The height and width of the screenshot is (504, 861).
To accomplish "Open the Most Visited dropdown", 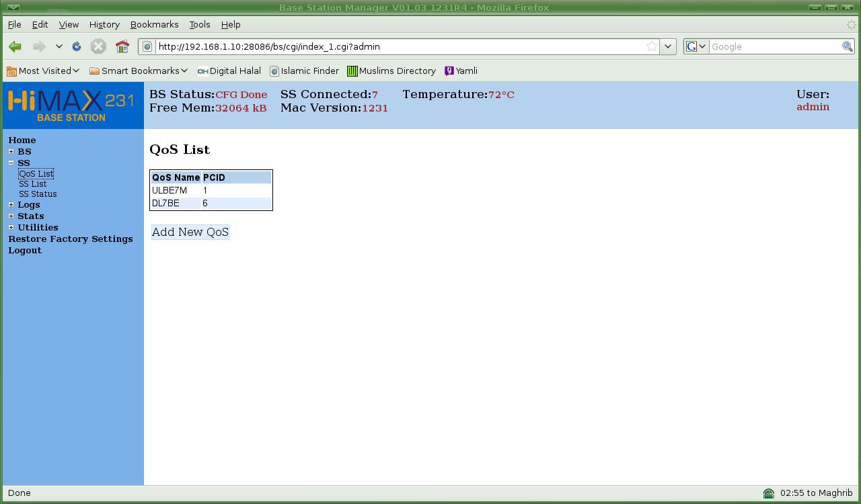I will pos(43,71).
